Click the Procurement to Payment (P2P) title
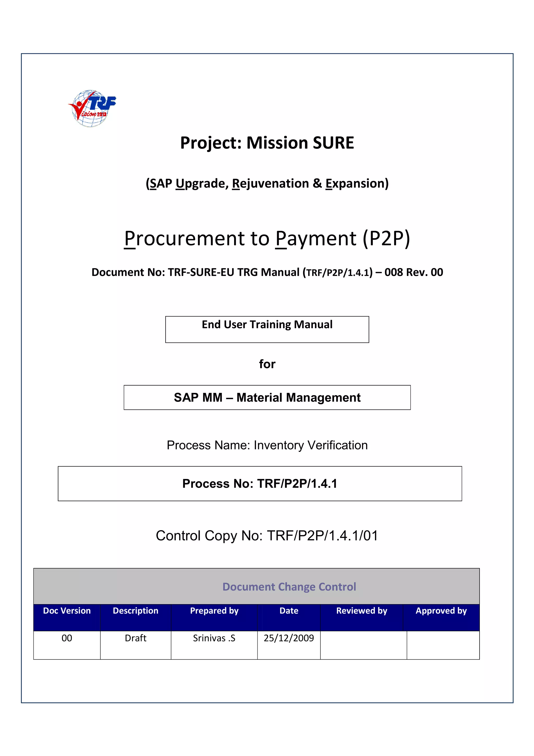Screen dimensions: 534x756 267,238
